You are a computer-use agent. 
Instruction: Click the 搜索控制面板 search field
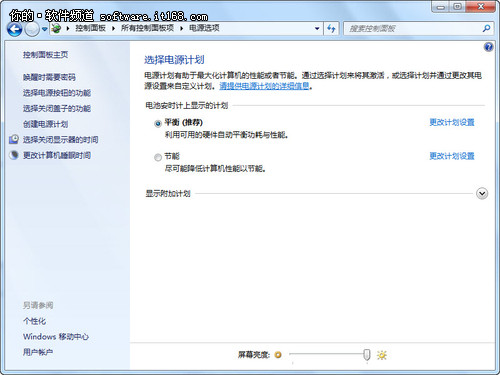[413, 29]
